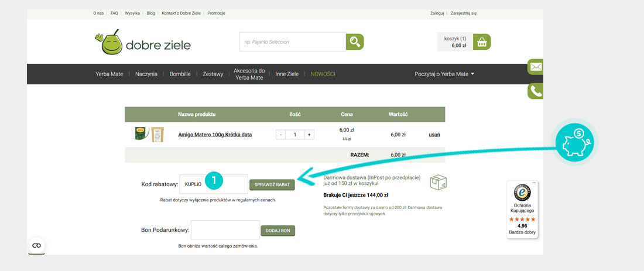
Task: Click the envelope contact side icon
Action: point(535,67)
